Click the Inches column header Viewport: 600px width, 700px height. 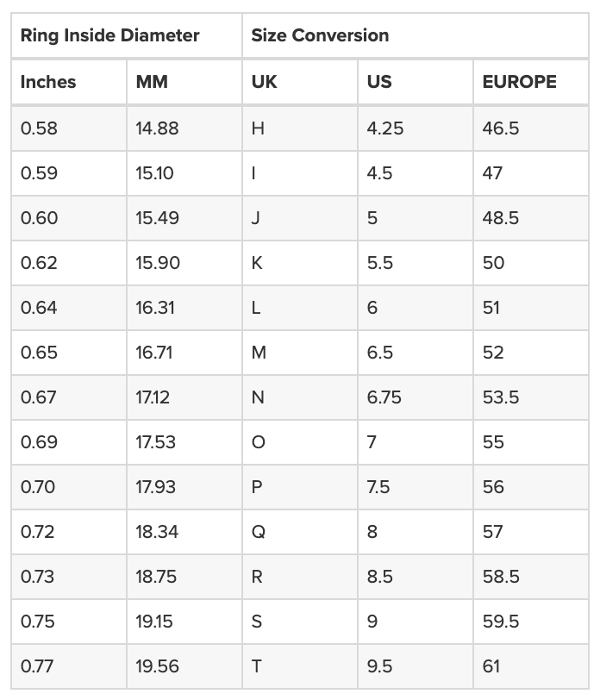tap(69, 82)
